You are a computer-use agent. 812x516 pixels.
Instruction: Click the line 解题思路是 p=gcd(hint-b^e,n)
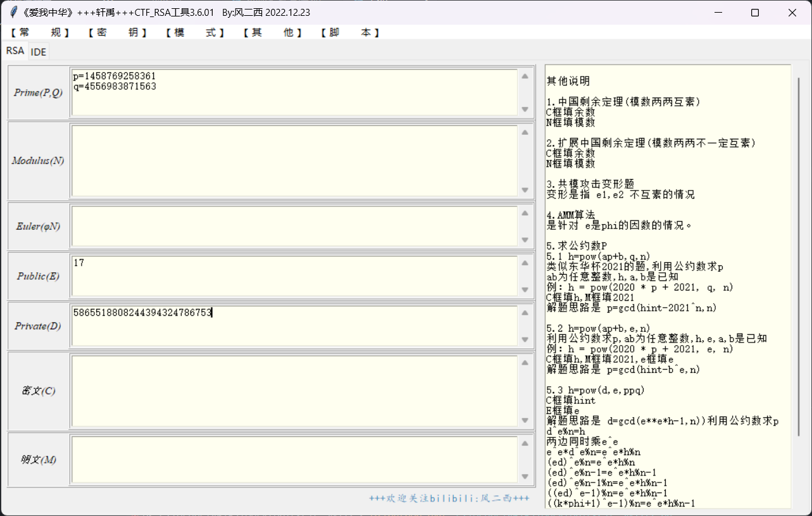[623, 369]
